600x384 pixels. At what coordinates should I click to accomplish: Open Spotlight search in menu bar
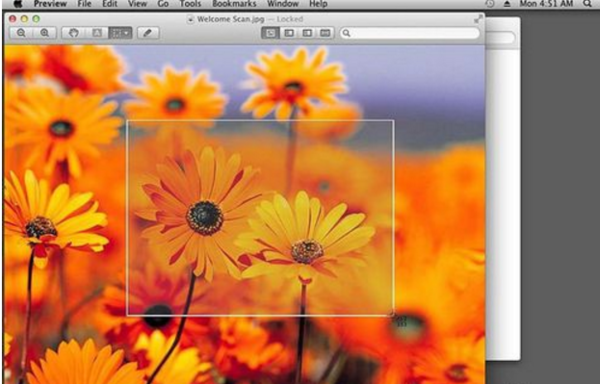click(x=587, y=4)
